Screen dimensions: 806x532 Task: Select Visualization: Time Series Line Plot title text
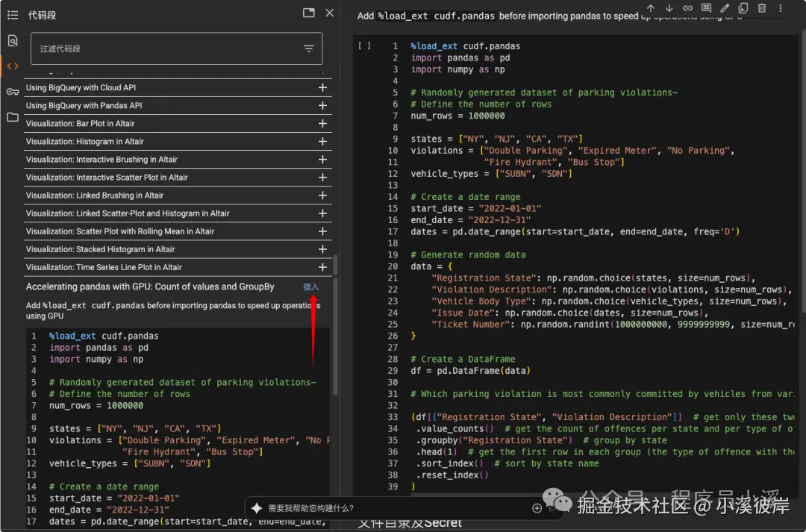(104, 267)
